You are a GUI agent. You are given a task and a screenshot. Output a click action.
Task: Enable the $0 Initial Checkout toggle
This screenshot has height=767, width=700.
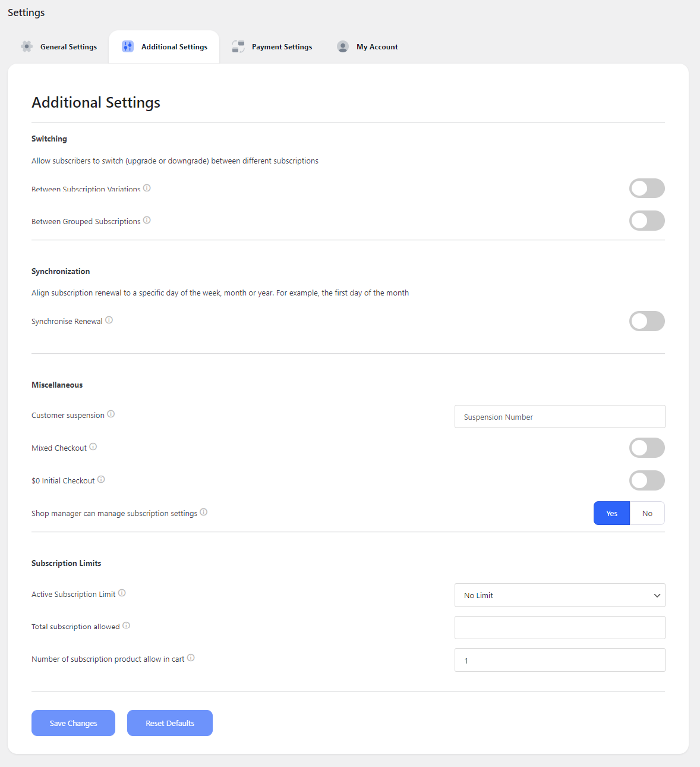click(x=647, y=480)
